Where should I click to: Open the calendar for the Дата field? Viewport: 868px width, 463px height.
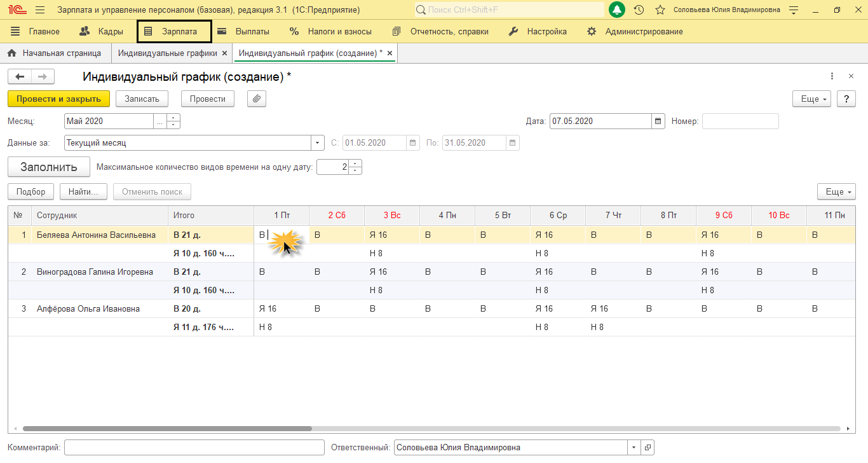(658, 121)
